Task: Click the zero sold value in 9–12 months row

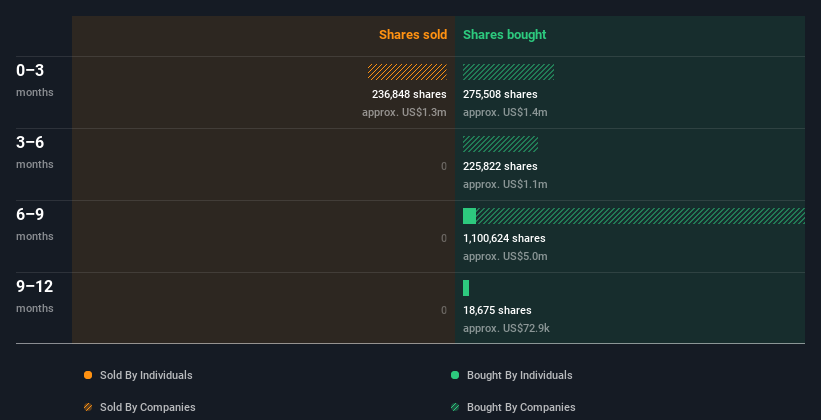Action: point(444,310)
